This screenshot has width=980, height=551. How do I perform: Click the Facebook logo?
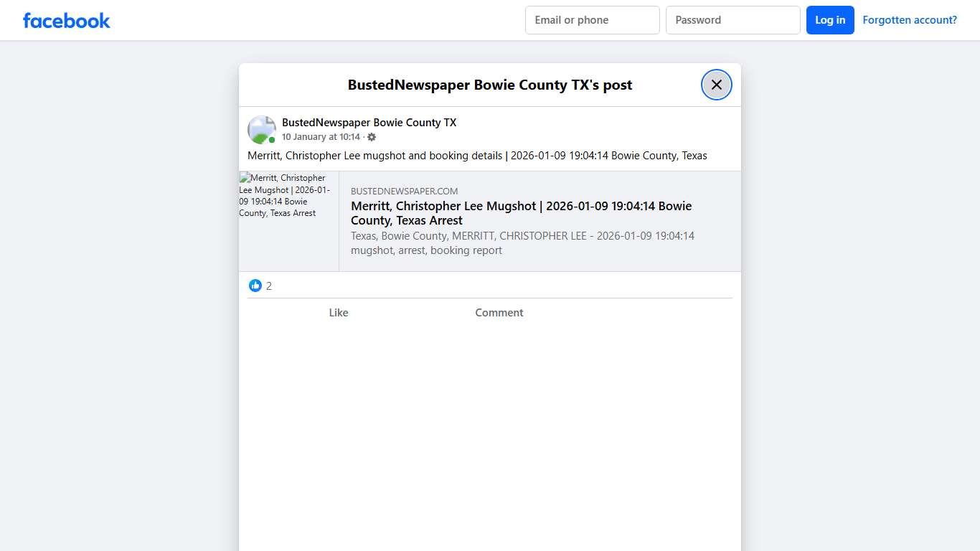coord(67,21)
